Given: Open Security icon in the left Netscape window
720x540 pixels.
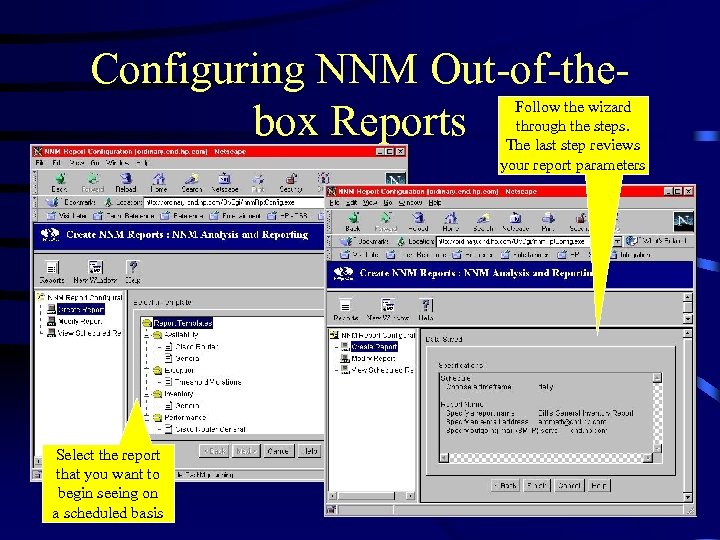Looking at the screenshot, I should pyautogui.click(x=291, y=182).
